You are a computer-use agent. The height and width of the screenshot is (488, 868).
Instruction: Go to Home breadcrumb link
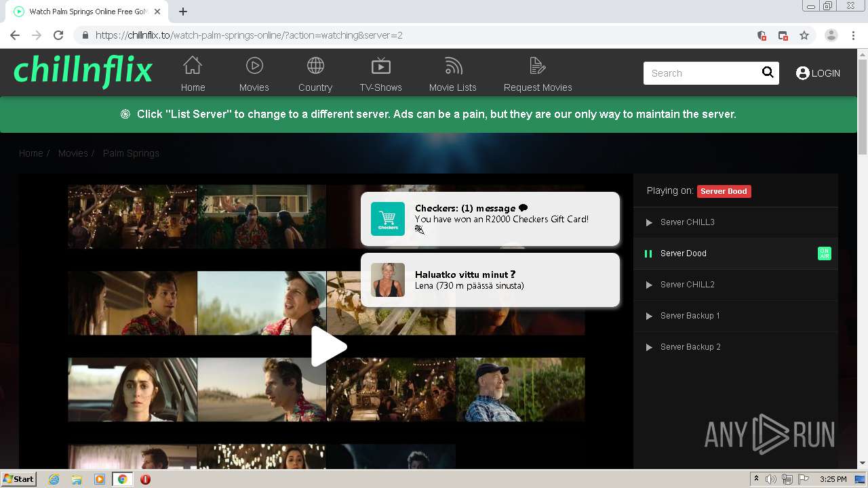(x=31, y=153)
